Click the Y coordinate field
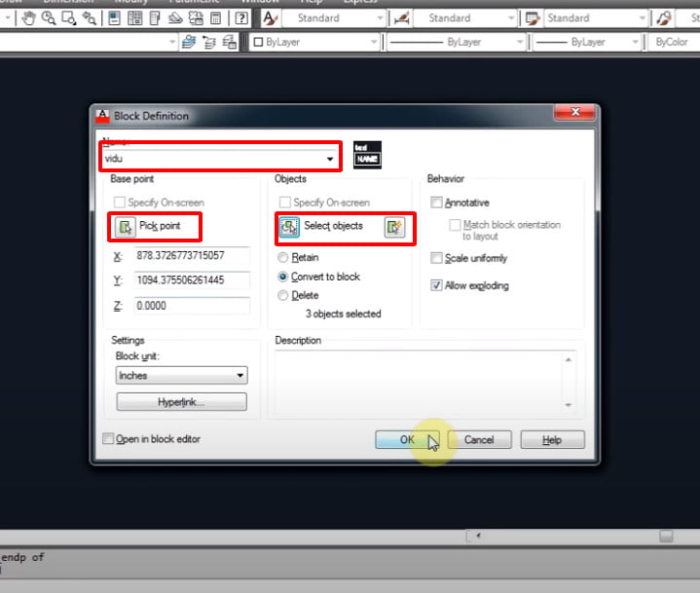The width and height of the screenshot is (700, 593). [192, 280]
